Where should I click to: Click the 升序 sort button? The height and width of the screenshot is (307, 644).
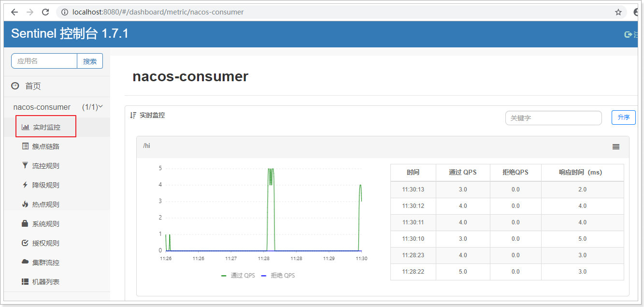coord(624,117)
